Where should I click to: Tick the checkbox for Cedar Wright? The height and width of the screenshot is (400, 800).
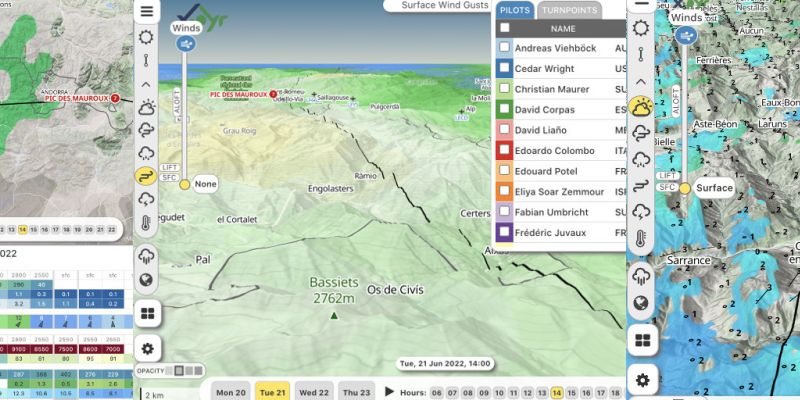[505, 68]
